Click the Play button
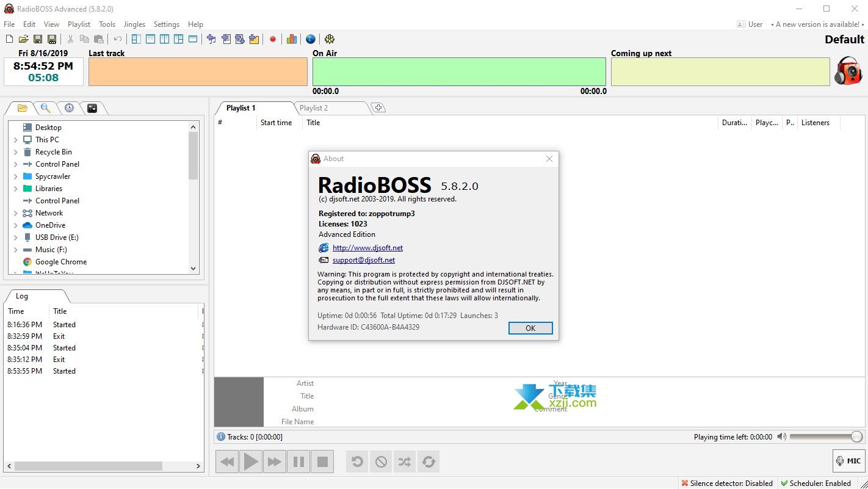The image size is (868, 489). [251, 462]
